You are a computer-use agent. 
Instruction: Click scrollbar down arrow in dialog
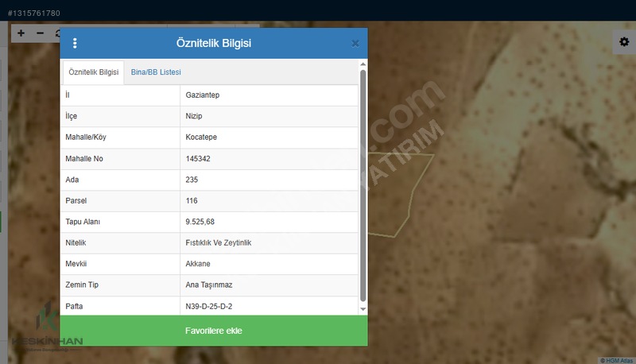click(363, 309)
